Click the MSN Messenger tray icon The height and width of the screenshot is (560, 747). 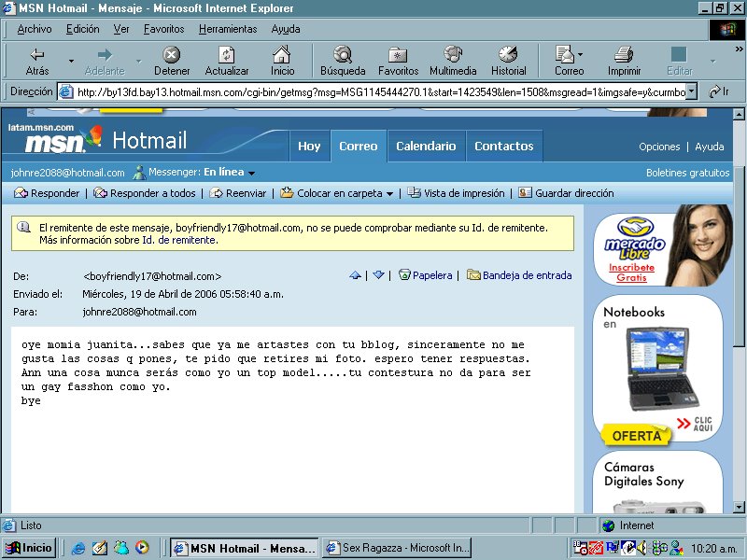coord(676,548)
